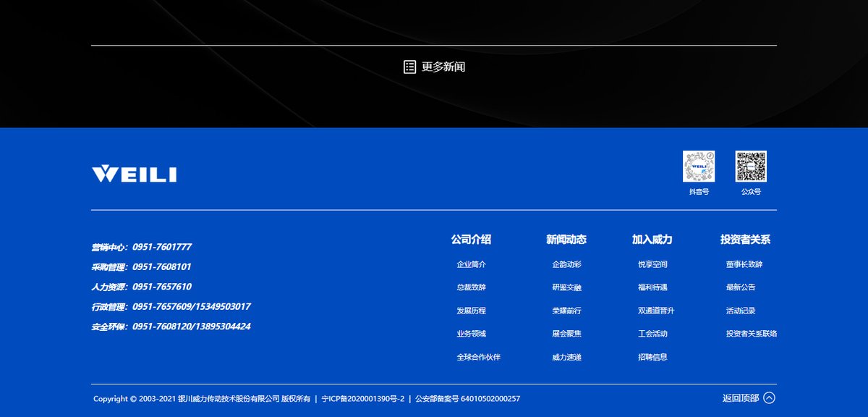Click the 双通道晋升 link
This screenshot has width=868, height=417.
click(656, 311)
